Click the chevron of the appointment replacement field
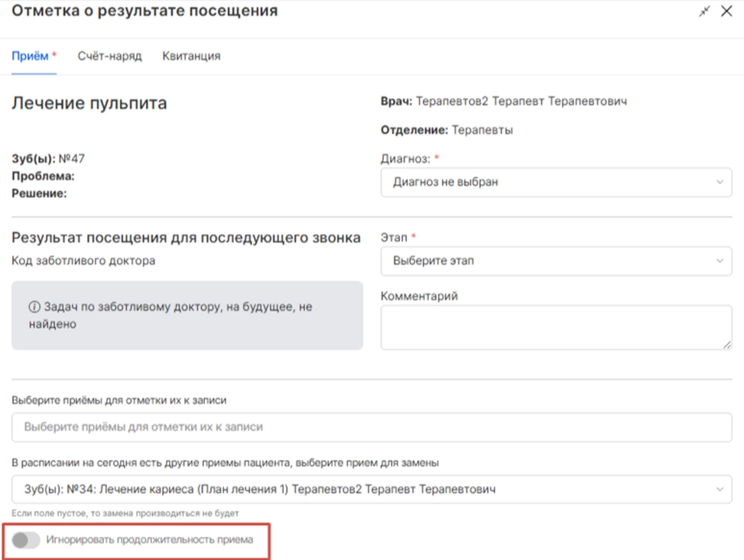This screenshot has width=744, height=560. coord(720,489)
